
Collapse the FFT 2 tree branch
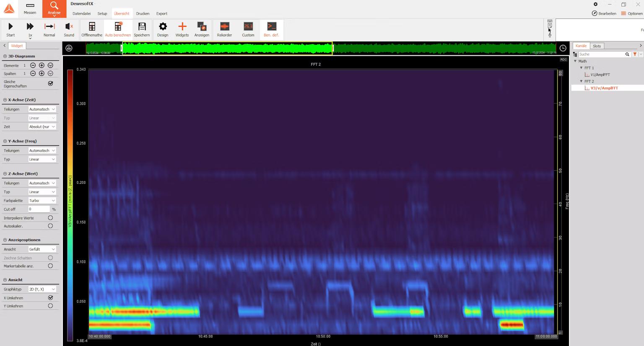pos(581,81)
